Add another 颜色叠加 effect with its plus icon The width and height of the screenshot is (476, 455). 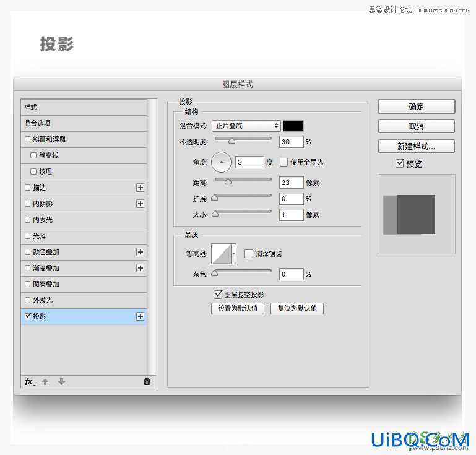(x=141, y=252)
